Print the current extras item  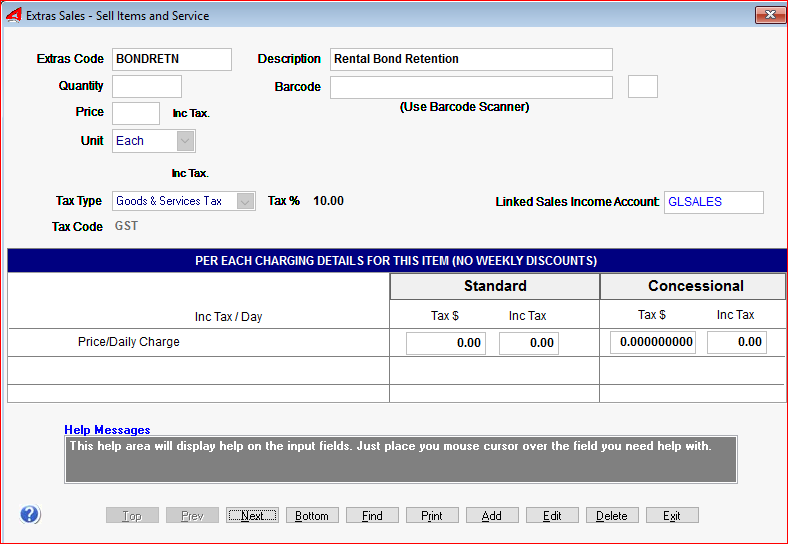pos(432,515)
